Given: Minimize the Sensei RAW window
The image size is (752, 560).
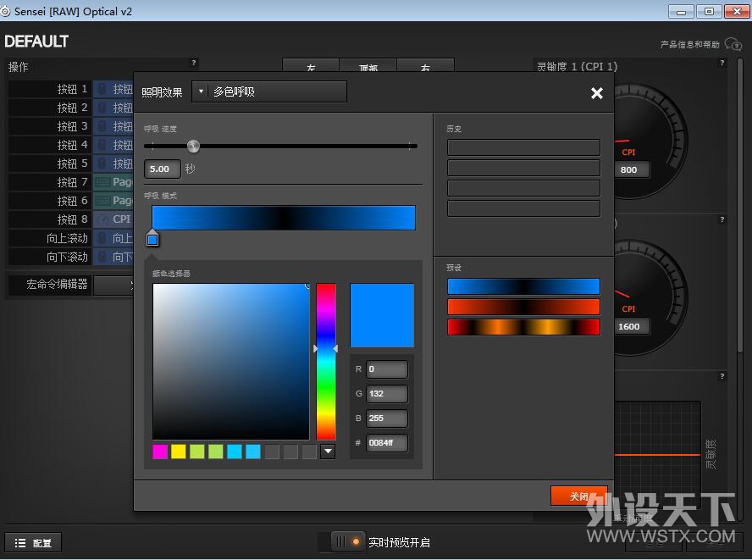Looking at the screenshot, I should pyautogui.click(x=681, y=12).
